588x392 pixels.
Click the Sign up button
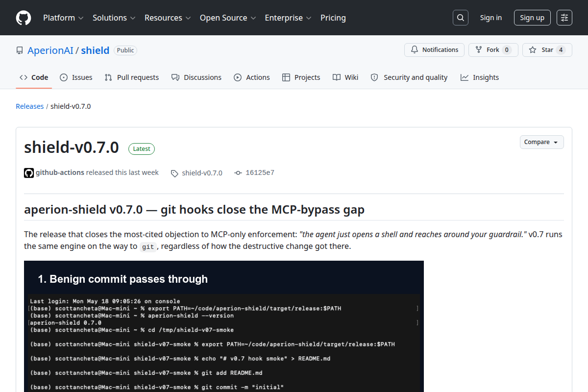[x=532, y=18]
